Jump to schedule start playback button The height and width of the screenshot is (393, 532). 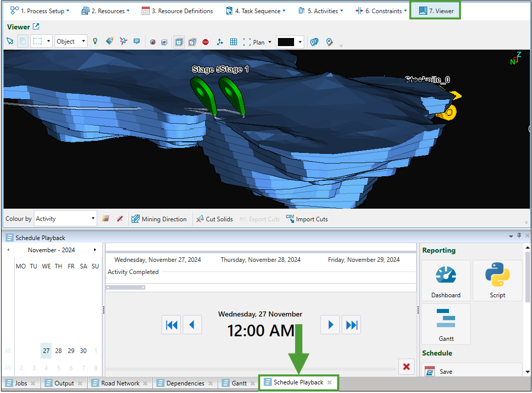coord(171,325)
